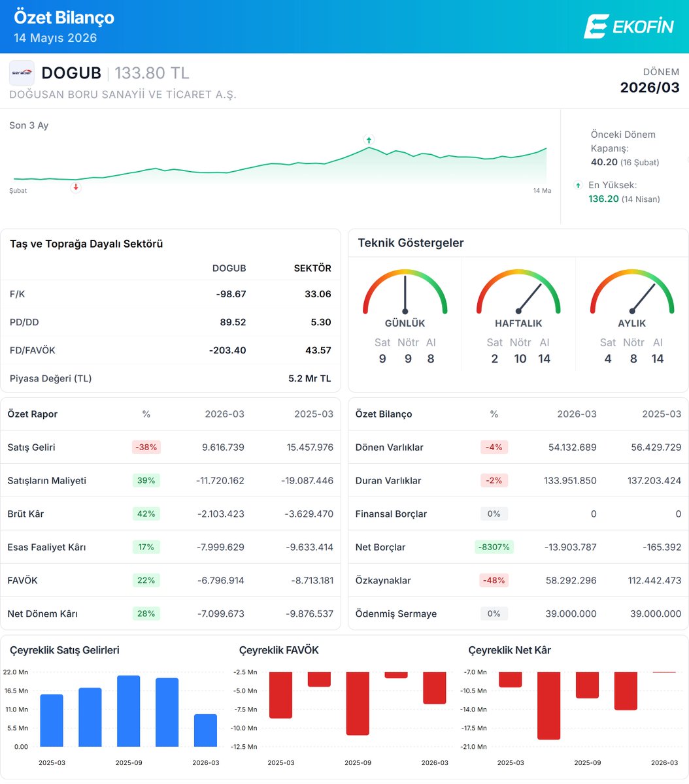Click the 28% badge for Net Dönem Kârı
The width and height of the screenshot is (689, 784).
146,613
